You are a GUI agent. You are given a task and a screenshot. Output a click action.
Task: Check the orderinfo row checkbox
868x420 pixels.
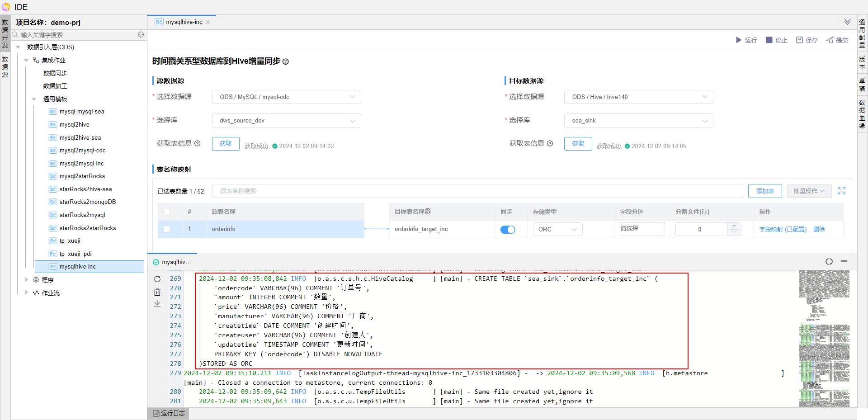click(167, 229)
